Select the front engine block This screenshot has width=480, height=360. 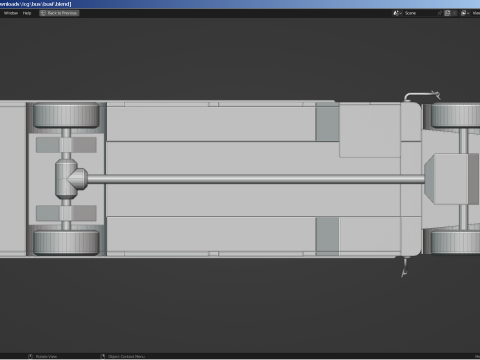[452, 179]
